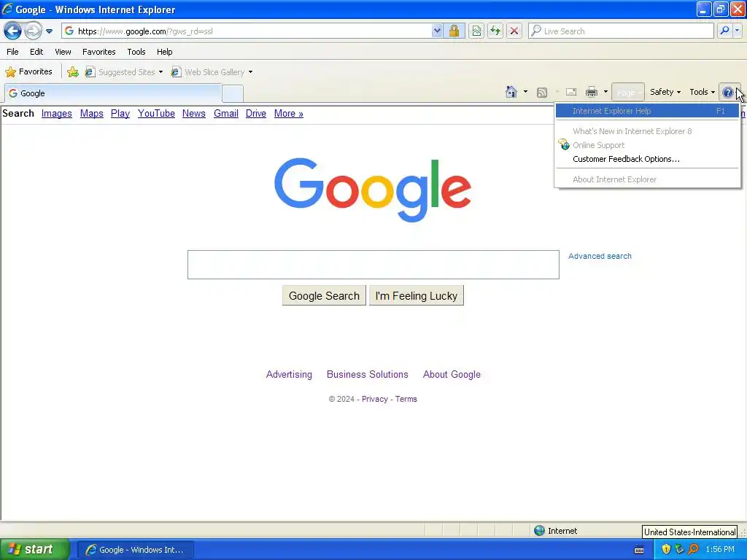Click the Security Center shield tray icon
The width and height of the screenshot is (747, 560).
point(666,549)
